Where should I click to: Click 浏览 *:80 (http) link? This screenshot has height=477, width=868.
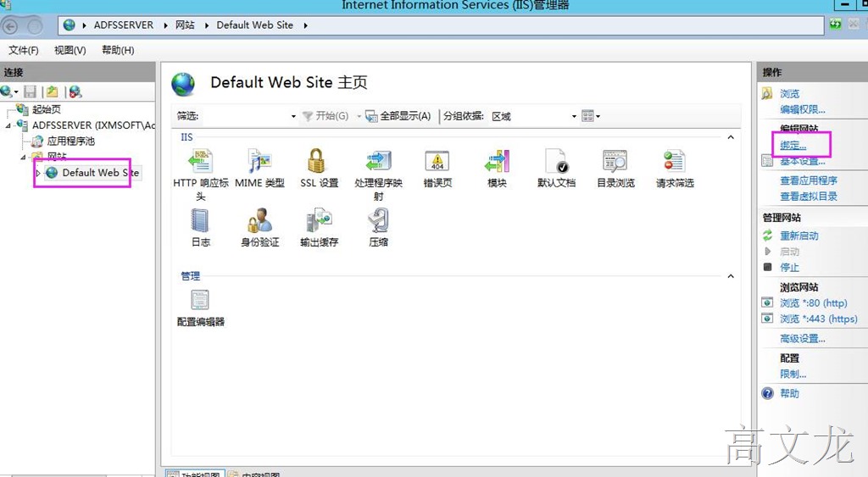point(814,302)
